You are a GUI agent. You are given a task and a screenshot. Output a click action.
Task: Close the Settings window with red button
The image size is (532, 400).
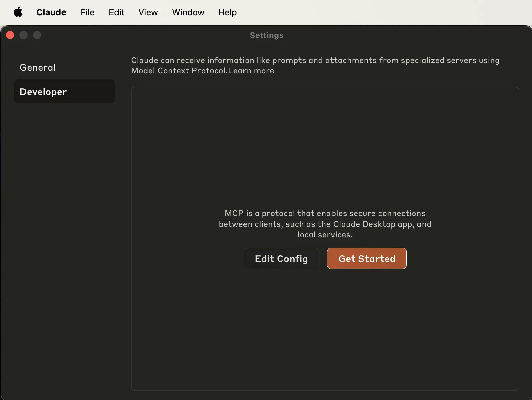10,35
